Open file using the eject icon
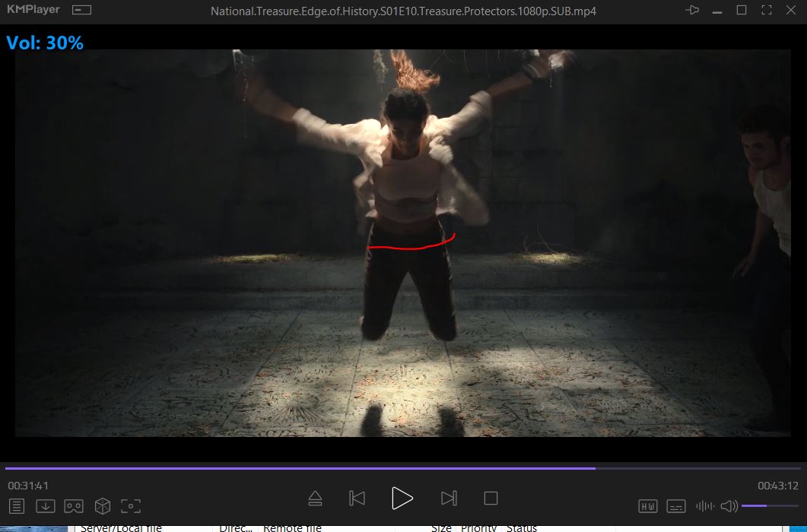807x532 pixels. pyautogui.click(x=316, y=499)
